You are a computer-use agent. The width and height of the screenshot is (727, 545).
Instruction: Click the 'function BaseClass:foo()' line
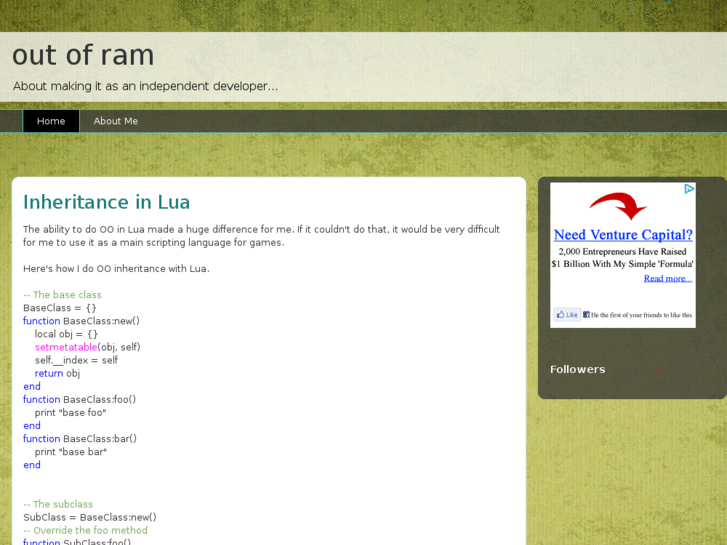[x=79, y=399]
